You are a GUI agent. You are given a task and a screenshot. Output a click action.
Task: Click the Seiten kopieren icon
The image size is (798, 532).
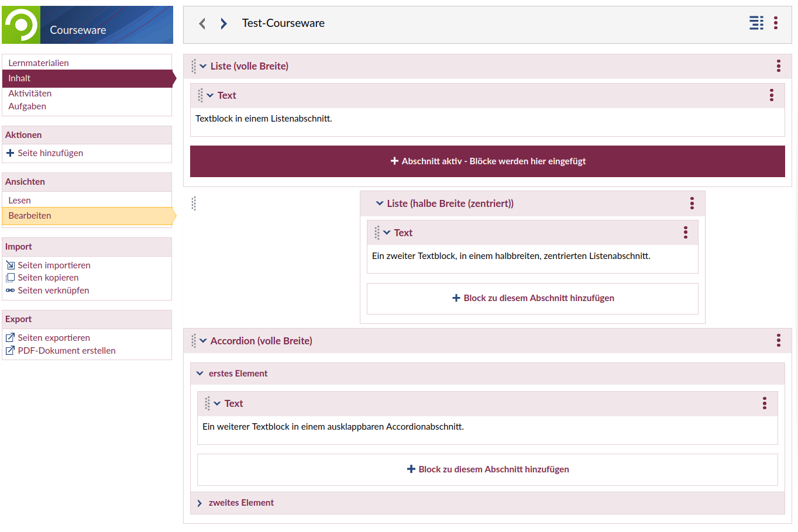[10, 278]
